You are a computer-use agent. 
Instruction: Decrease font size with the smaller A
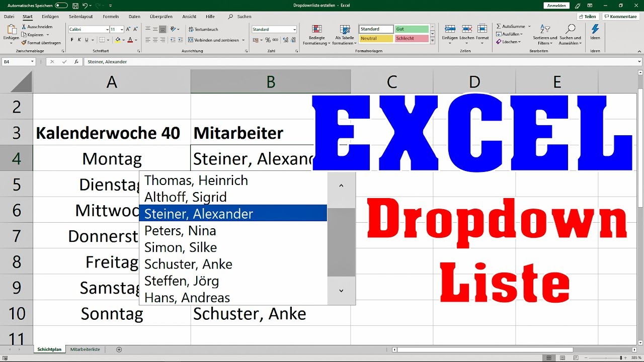(136, 30)
